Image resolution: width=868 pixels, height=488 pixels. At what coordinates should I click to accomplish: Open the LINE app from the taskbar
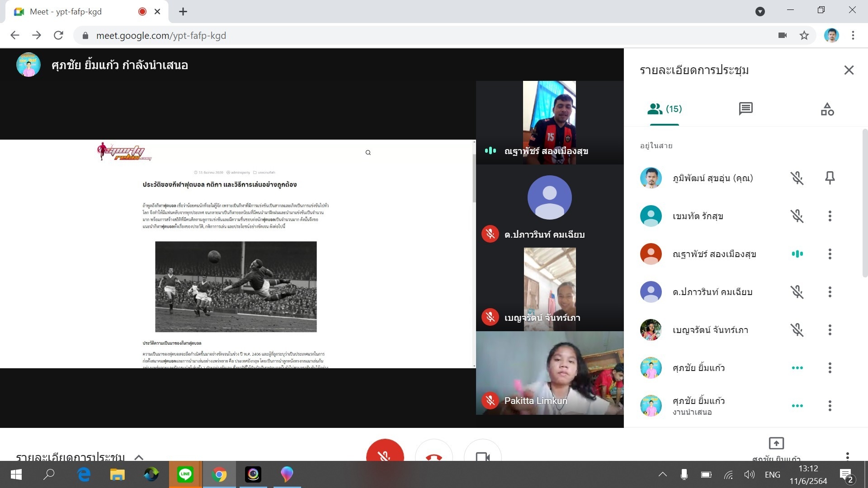(185, 474)
